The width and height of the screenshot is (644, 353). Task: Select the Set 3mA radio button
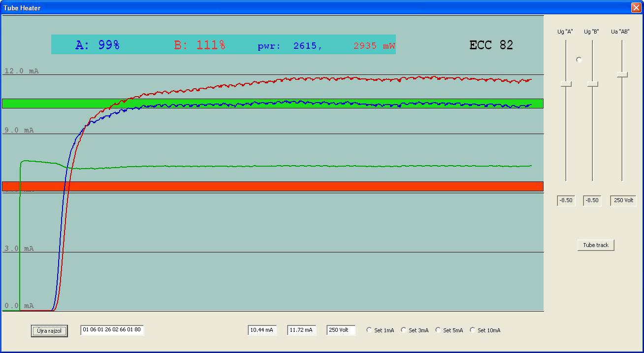[404, 330]
